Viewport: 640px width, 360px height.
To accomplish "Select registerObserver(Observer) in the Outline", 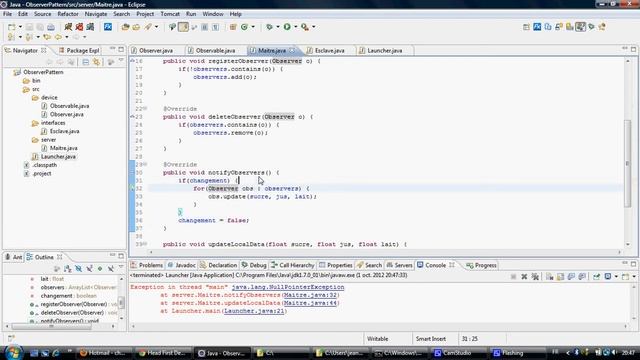I will (73, 304).
